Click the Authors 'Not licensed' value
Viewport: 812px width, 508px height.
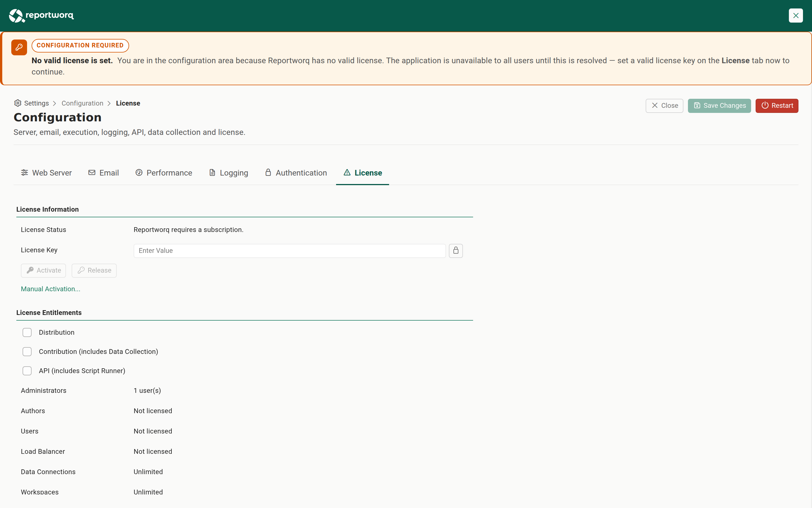click(153, 411)
